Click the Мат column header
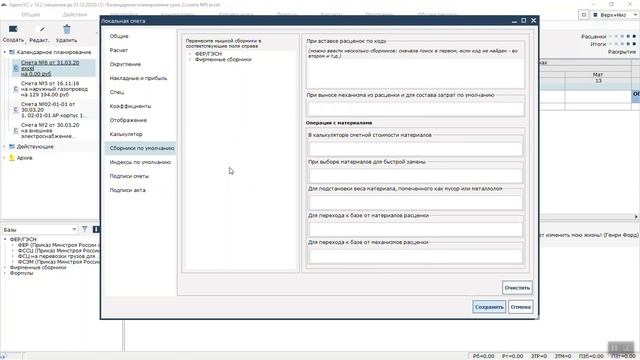 (598, 75)
